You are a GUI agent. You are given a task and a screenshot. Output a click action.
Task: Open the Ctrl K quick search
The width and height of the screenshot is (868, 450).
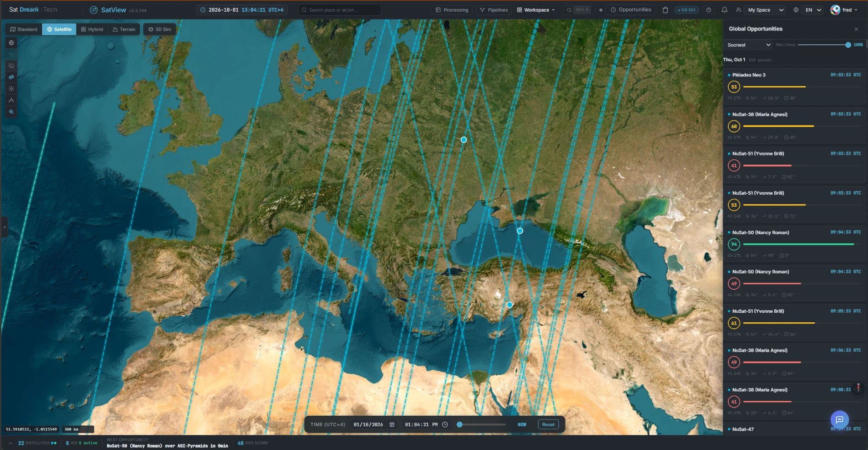[579, 10]
